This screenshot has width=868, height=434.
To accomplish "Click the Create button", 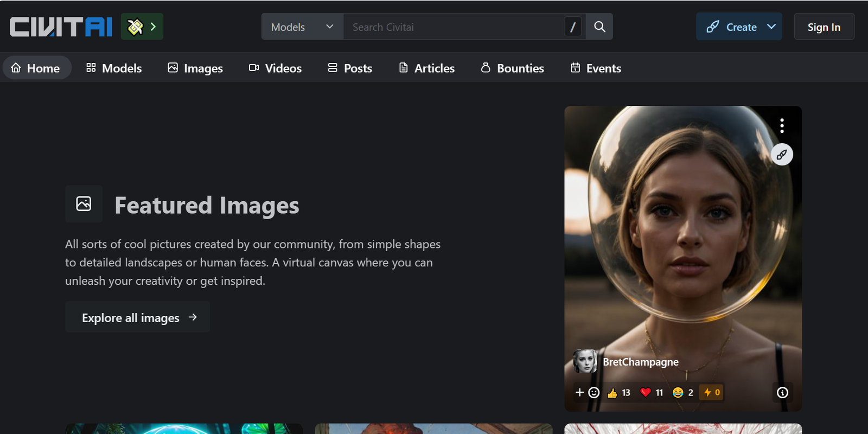I will (x=732, y=27).
